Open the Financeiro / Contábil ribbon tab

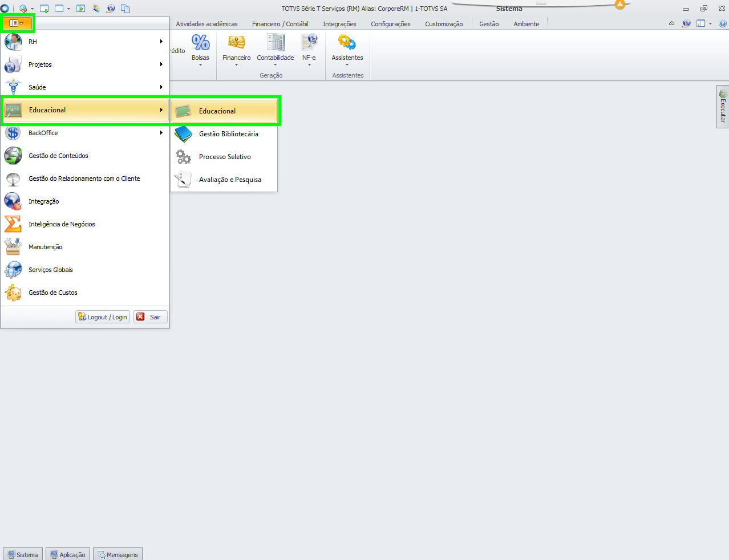(x=280, y=24)
